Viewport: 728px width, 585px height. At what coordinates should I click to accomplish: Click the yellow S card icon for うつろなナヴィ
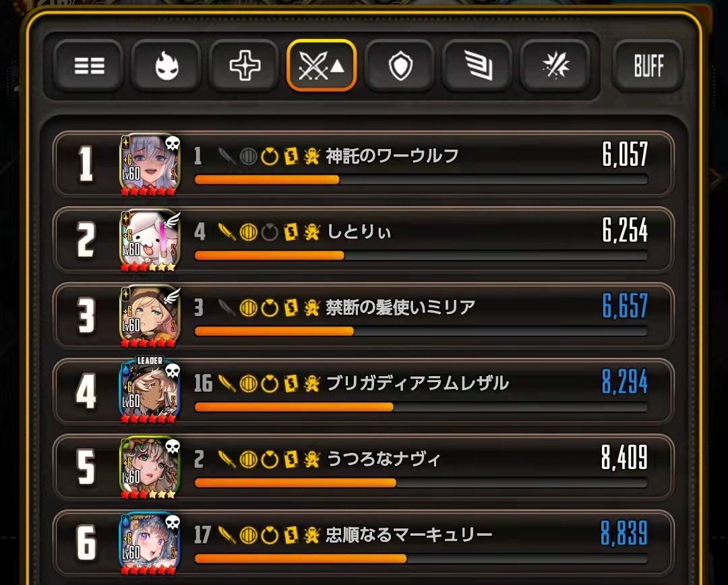291,459
